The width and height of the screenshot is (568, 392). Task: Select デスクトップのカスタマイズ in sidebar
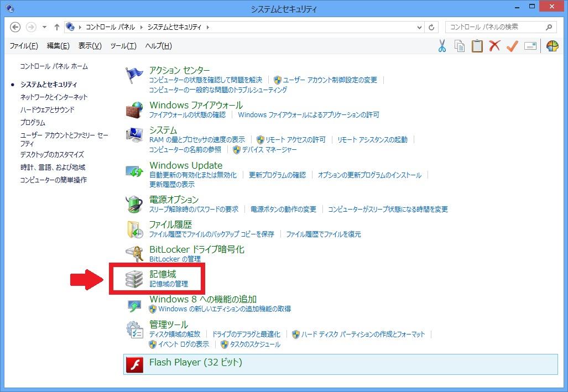[52, 155]
